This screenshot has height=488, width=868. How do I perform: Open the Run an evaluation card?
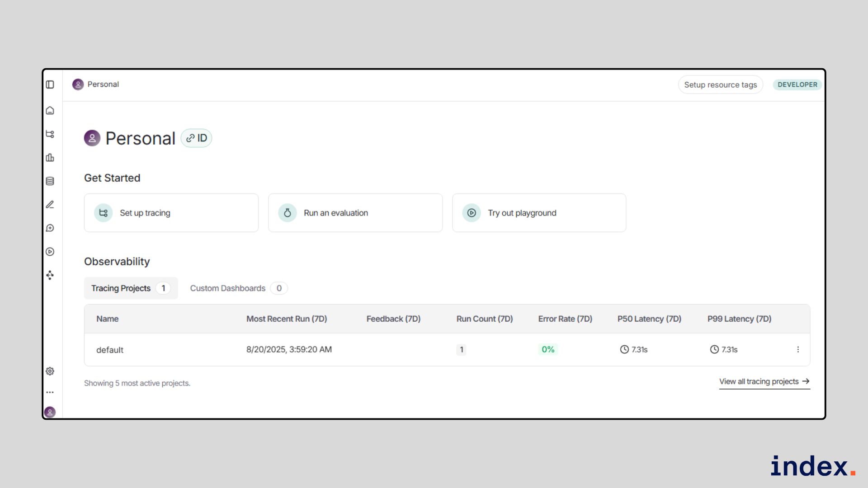[x=355, y=213]
